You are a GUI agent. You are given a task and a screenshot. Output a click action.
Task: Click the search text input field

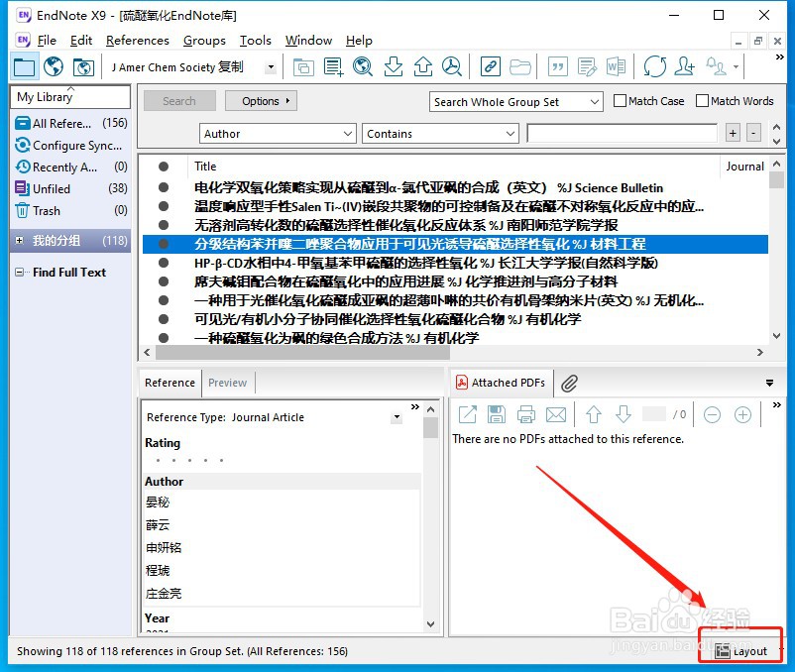click(623, 133)
